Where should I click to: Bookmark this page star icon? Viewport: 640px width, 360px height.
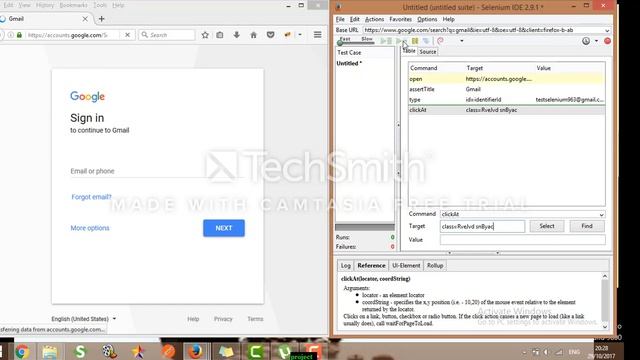click(205, 35)
